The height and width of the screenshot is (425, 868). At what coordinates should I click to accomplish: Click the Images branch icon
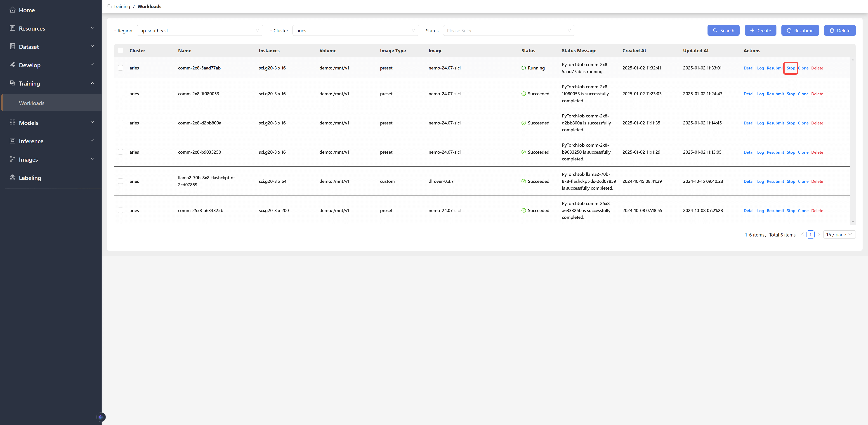coord(12,159)
